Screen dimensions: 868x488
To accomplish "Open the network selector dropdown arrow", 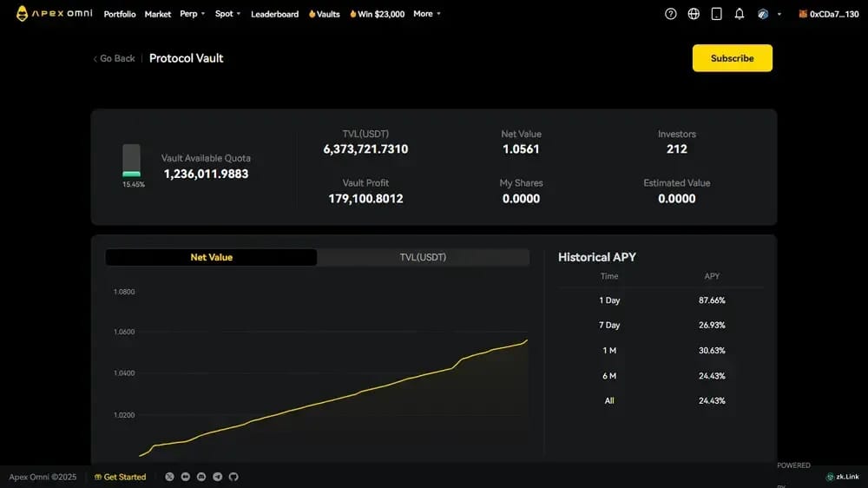I will (779, 15).
